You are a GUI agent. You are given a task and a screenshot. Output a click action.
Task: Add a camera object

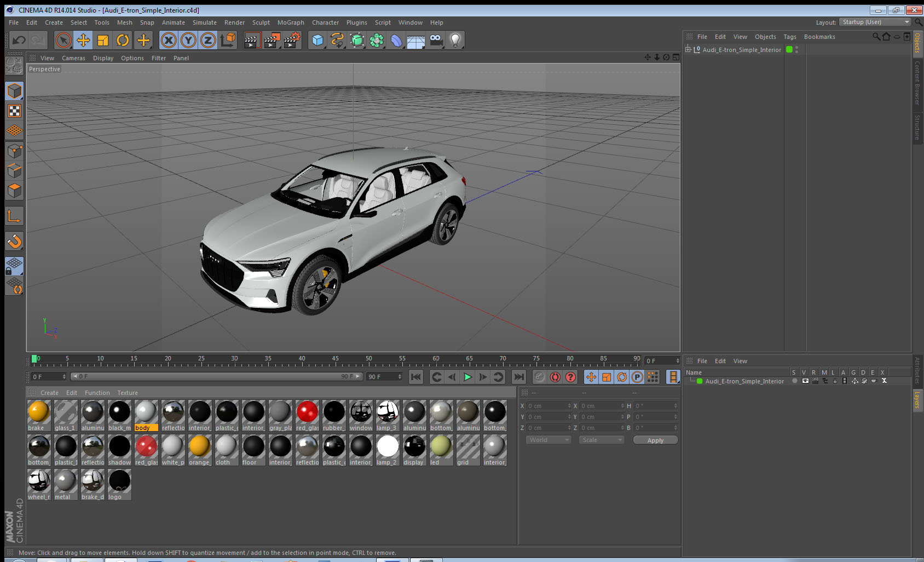[x=436, y=40]
